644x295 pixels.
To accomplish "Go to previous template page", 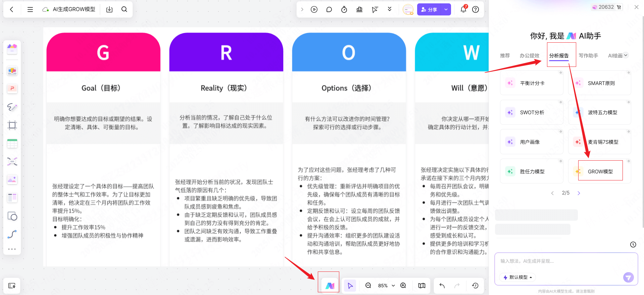I will click(x=552, y=193).
